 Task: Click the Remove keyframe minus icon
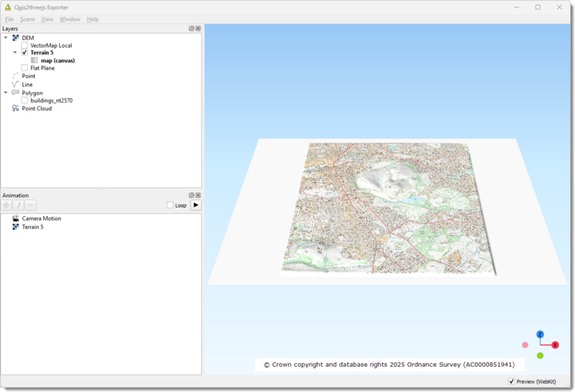point(31,205)
